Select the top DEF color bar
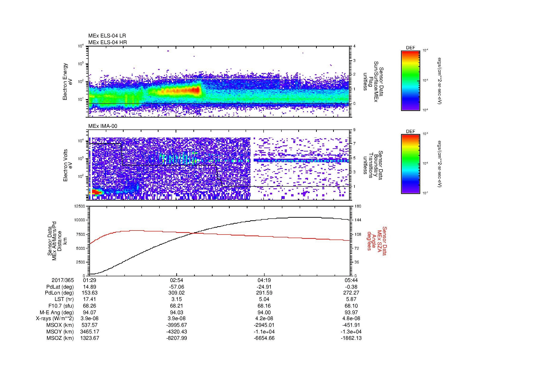 (410, 81)
